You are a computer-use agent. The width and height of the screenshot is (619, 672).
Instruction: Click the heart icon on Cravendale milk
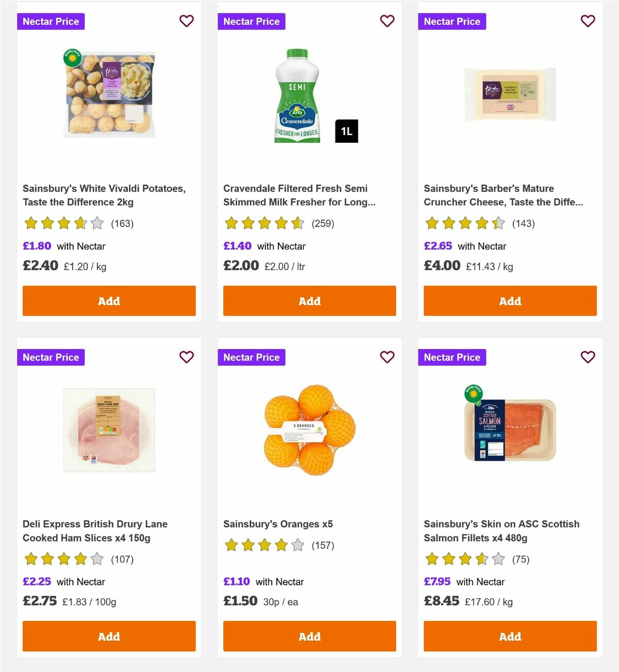click(x=387, y=21)
